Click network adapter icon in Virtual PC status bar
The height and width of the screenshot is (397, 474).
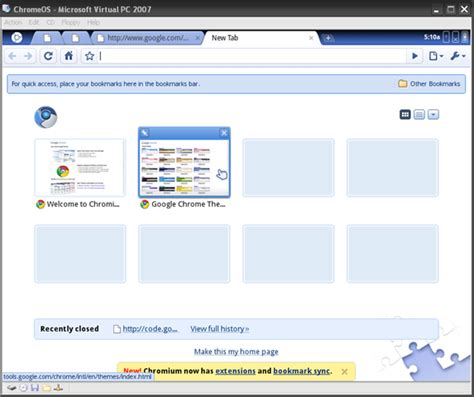click(58, 388)
